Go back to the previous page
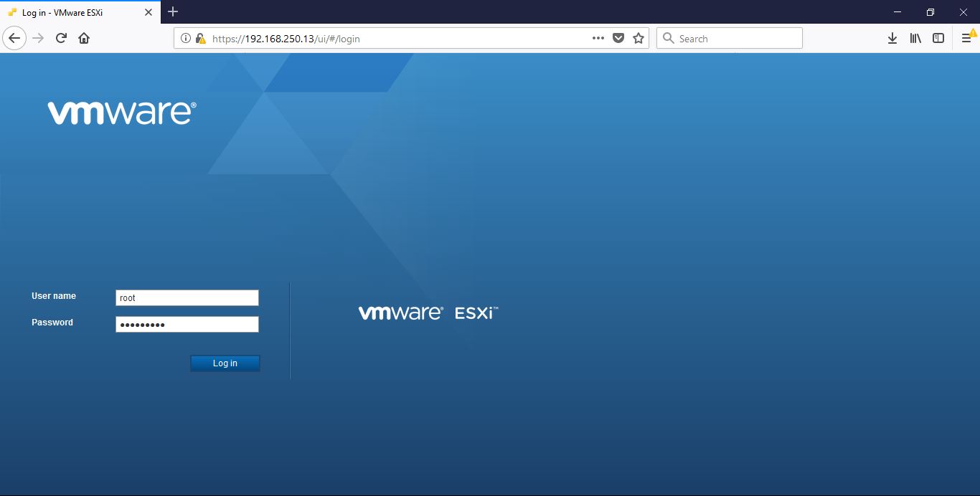This screenshot has width=980, height=496. 14,39
